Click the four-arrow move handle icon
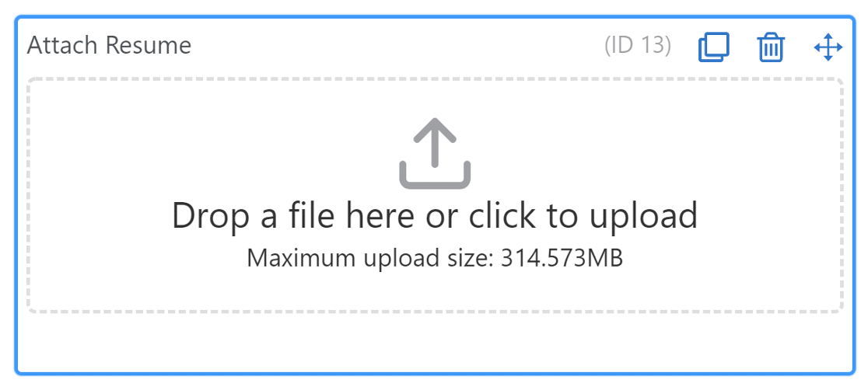868x387 pixels. tap(828, 47)
